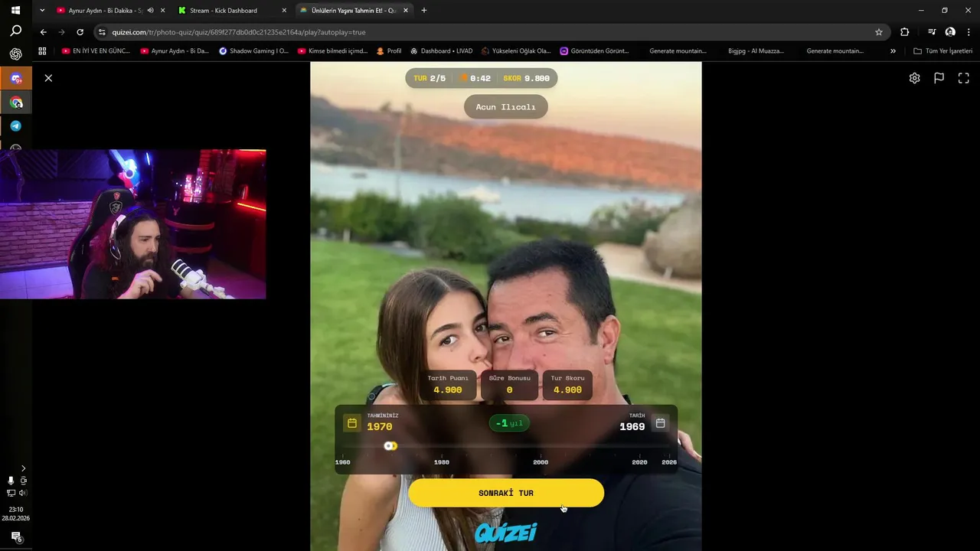Open the Windows Start menu

click(15, 11)
